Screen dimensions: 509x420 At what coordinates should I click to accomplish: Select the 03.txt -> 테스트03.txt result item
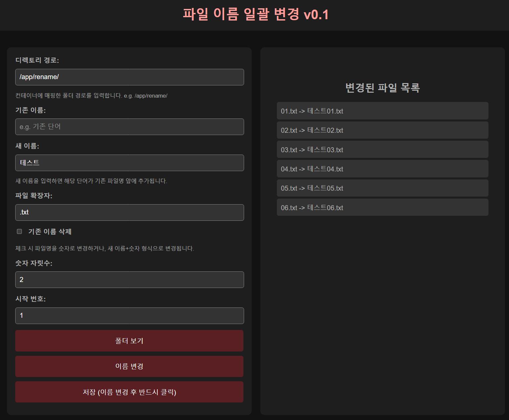[x=382, y=150]
